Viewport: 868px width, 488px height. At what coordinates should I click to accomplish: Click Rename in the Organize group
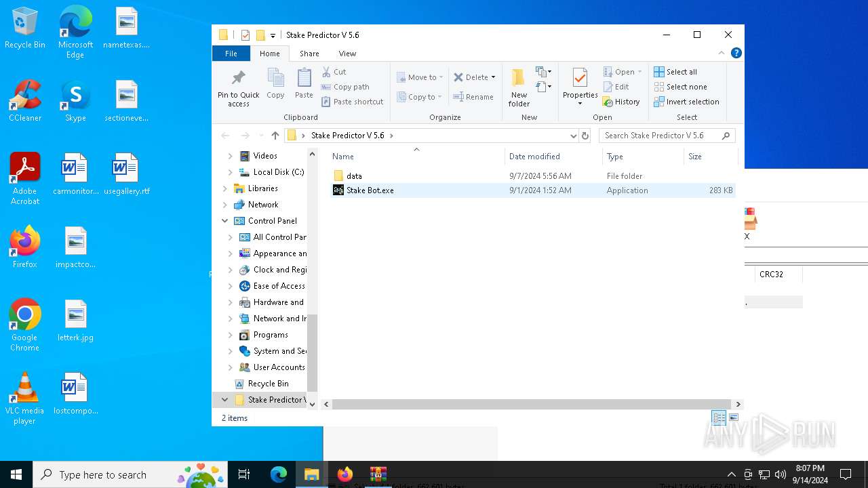click(x=473, y=97)
